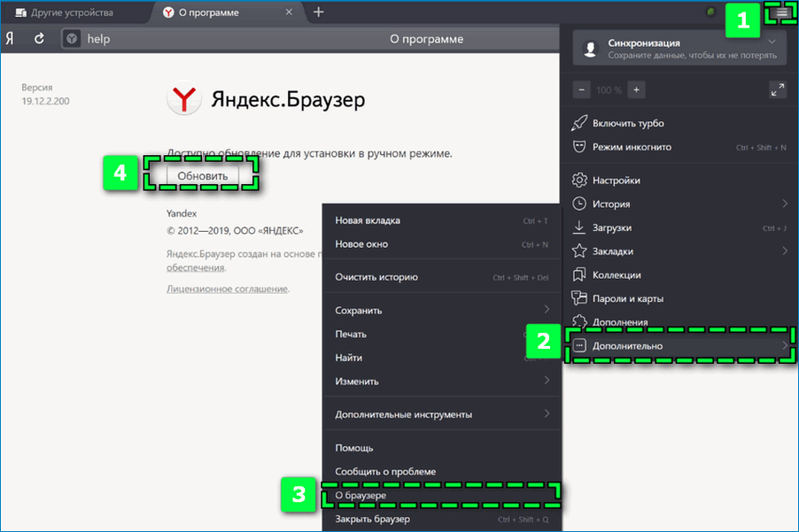Open the browser hamburger menu
The height and width of the screenshot is (532, 799).
click(x=779, y=13)
